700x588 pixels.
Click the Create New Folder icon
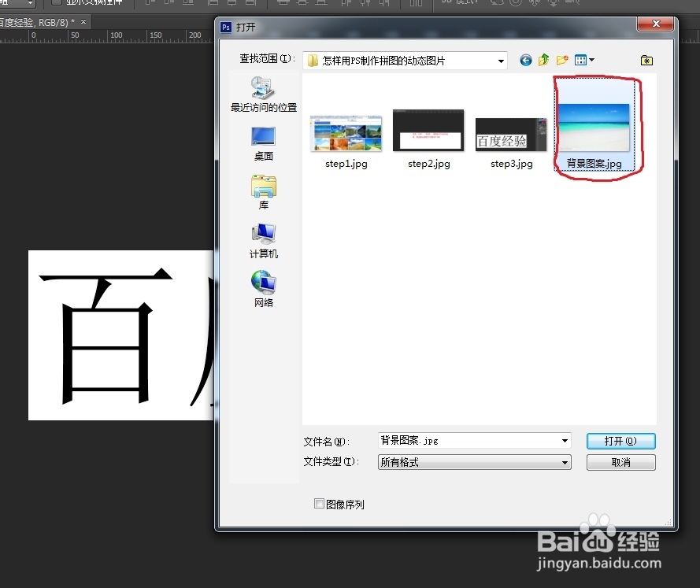[x=561, y=60]
